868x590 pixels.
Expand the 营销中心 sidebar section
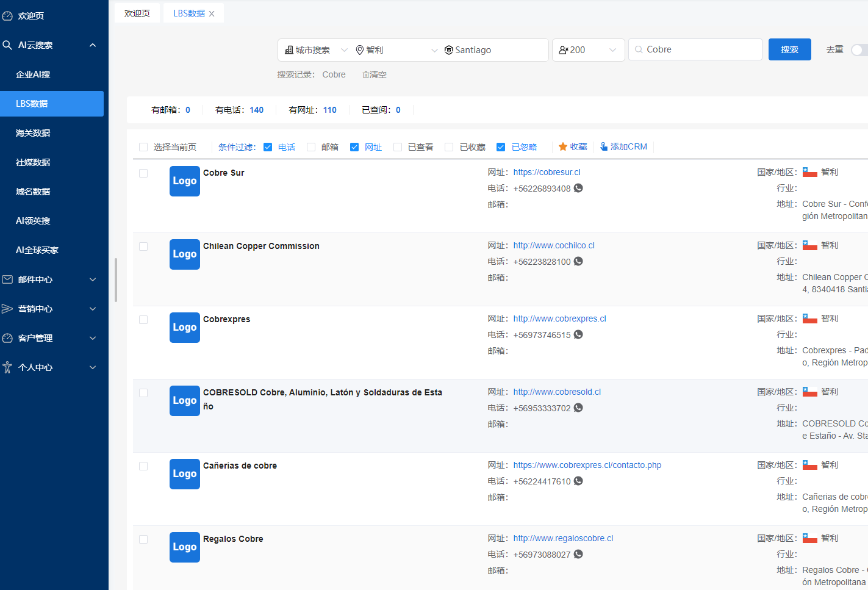coord(93,309)
